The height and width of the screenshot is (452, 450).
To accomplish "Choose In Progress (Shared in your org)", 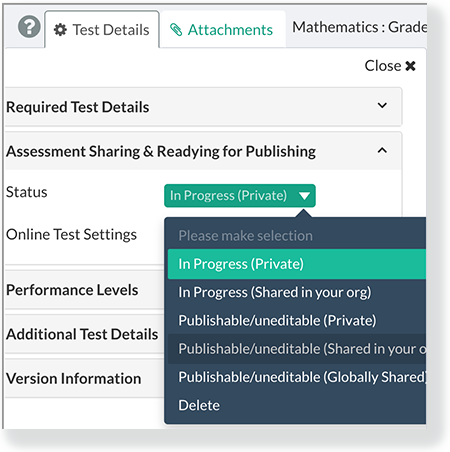I will click(x=297, y=292).
